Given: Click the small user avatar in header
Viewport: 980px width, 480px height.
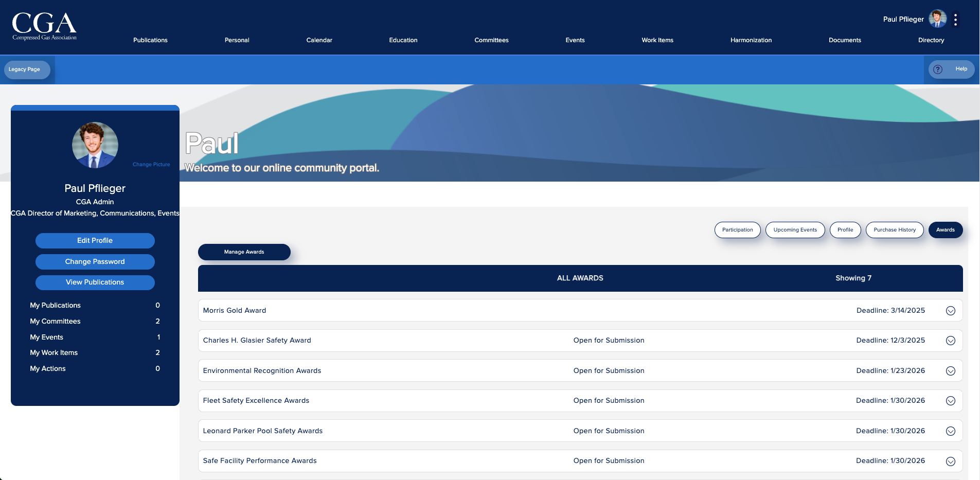Looking at the screenshot, I should click(x=937, y=19).
